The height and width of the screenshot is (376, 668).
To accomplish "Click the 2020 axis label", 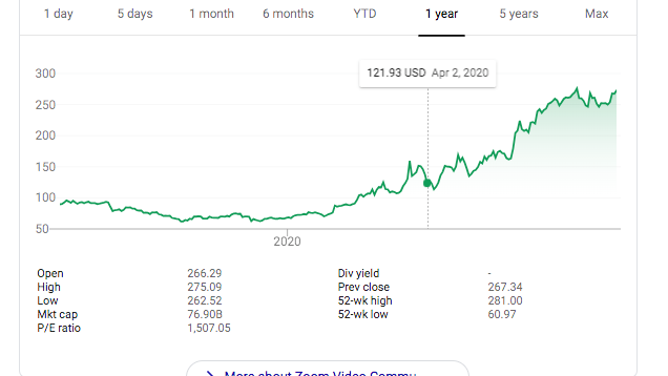I will click(x=287, y=241).
